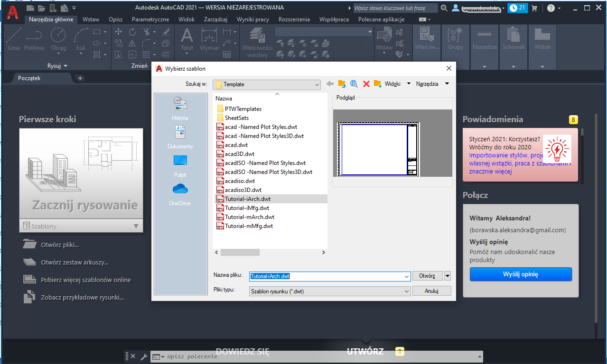Select the Linia drawing tool

14,38
